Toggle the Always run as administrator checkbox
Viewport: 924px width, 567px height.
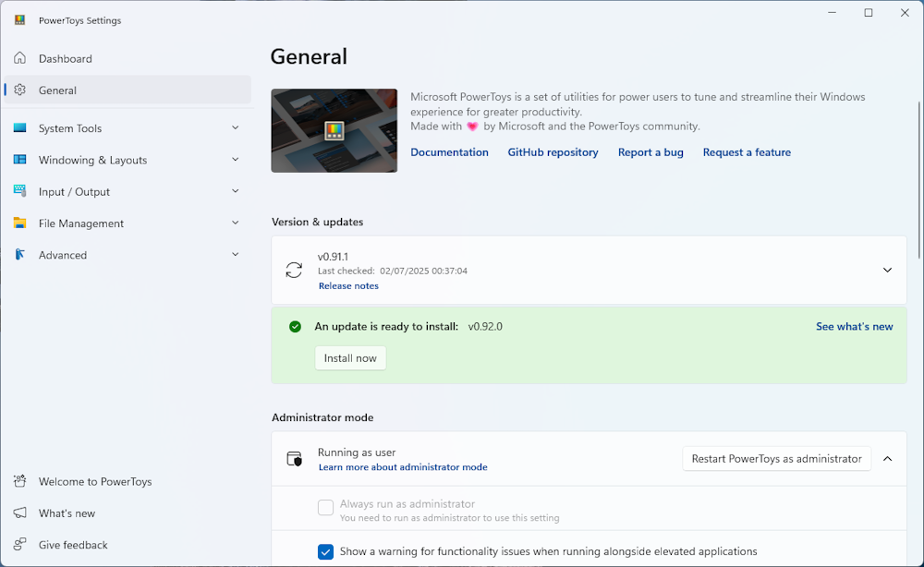(325, 508)
